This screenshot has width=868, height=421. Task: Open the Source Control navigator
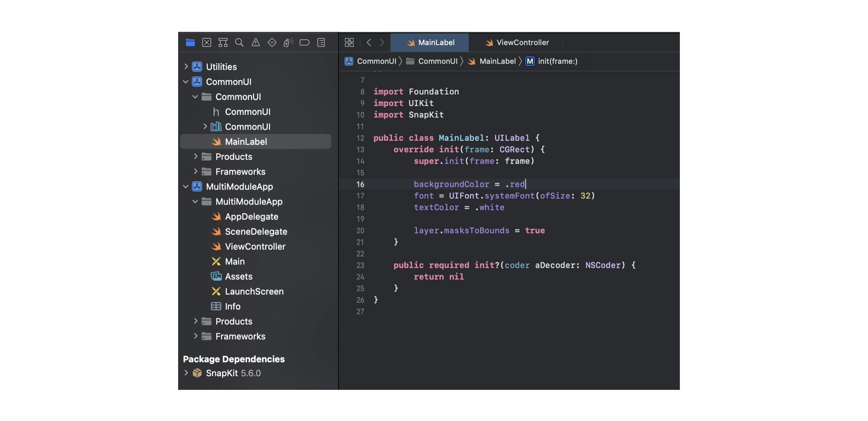click(207, 42)
